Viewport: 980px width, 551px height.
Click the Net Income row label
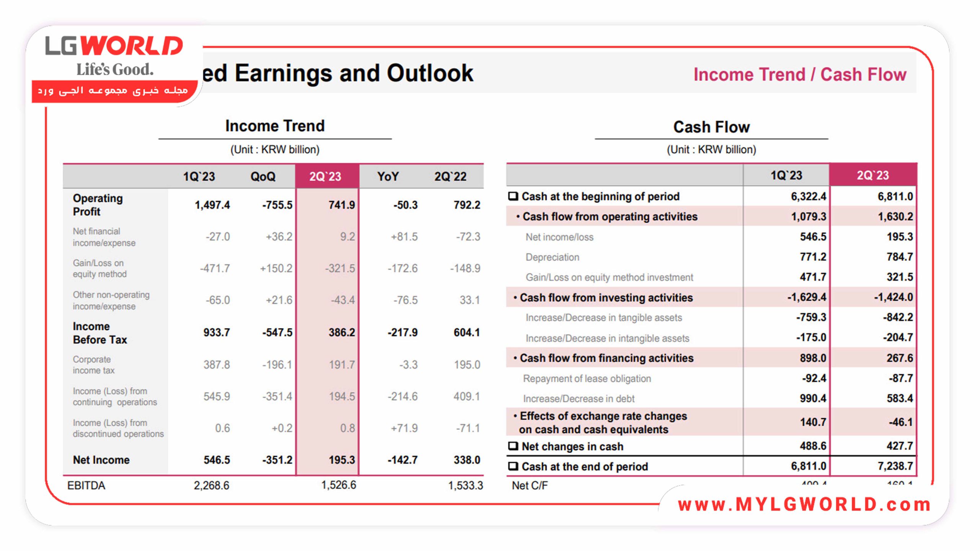click(101, 460)
